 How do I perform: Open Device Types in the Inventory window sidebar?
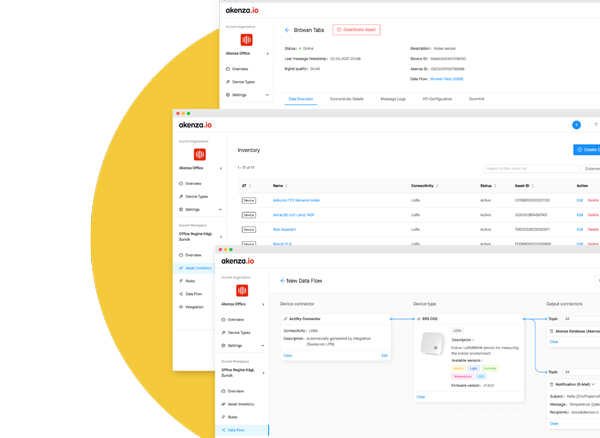click(x=193, y=197)
